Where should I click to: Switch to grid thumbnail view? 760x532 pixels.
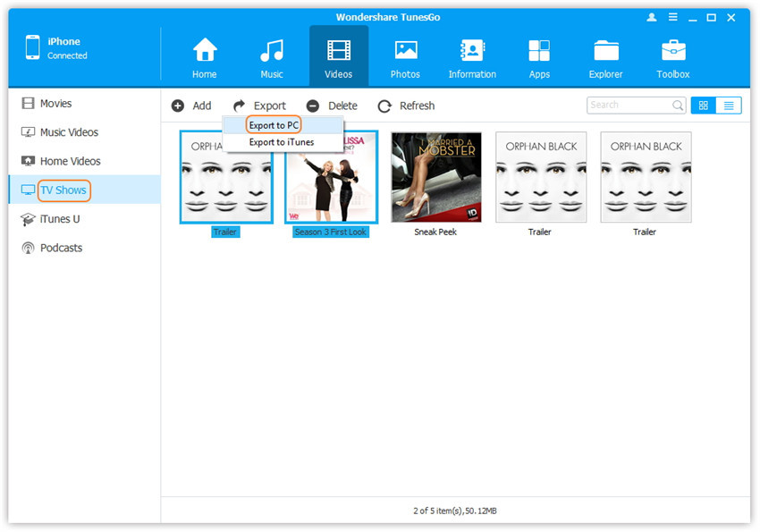703,106
